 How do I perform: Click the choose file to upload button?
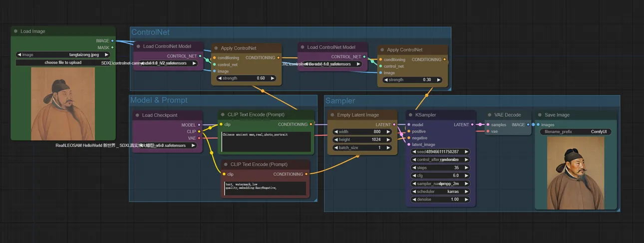point(62,63)
